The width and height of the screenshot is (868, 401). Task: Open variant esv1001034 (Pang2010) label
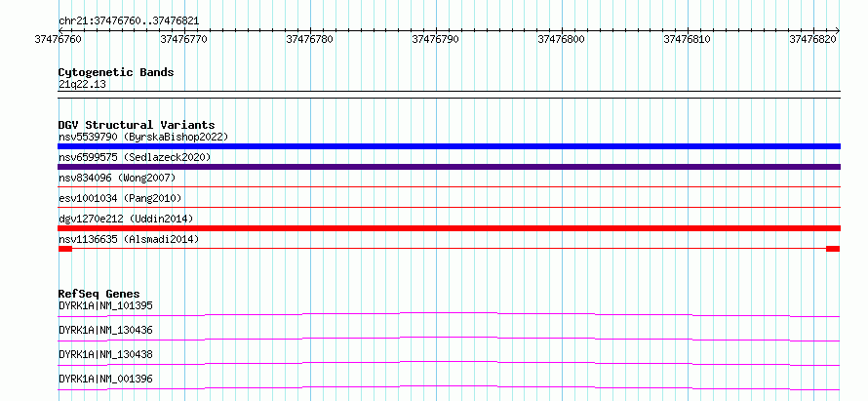[x=120, y=198]
